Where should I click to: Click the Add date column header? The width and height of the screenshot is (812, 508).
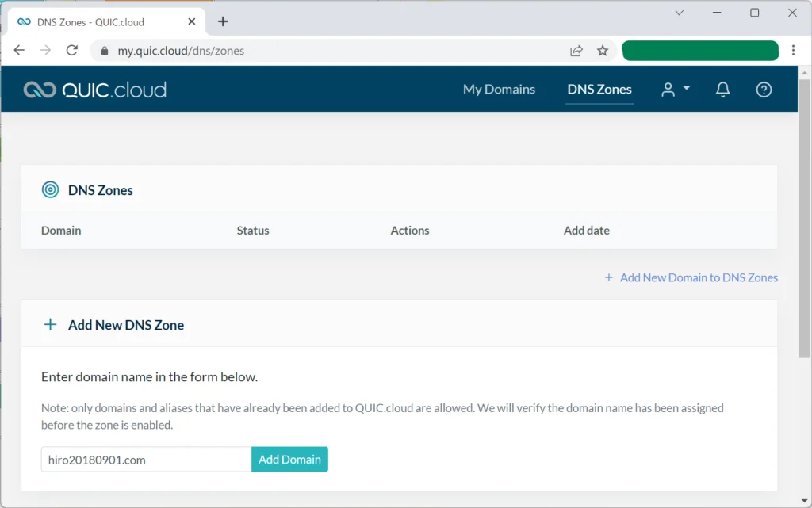[x=586, y=230]
